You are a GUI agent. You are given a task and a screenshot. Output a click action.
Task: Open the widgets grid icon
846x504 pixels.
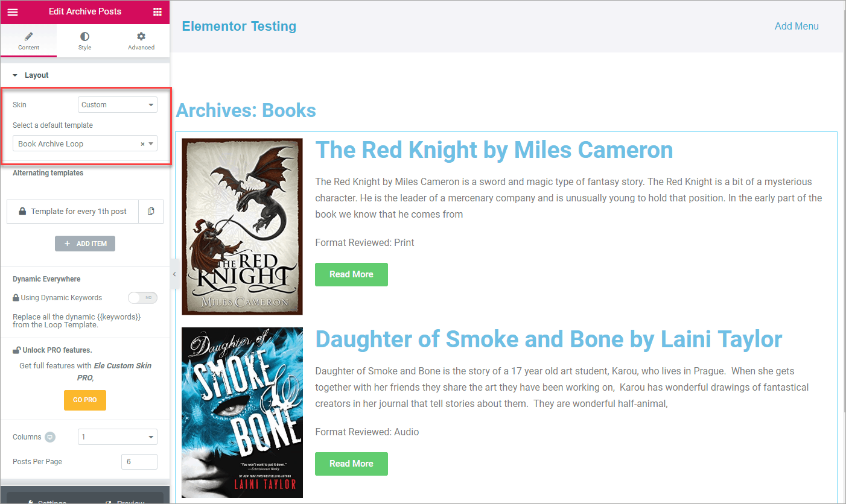point(157,11)
